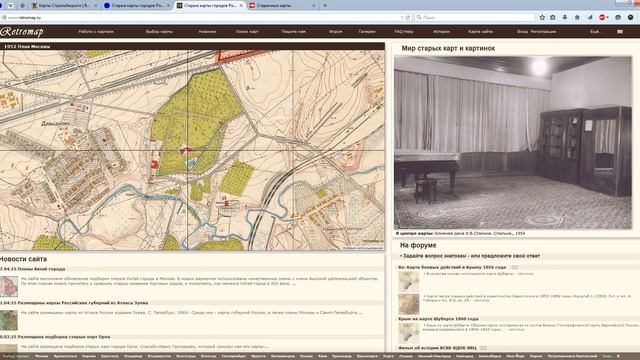The image size is (640, 360).
Task: Expand the address bar history dropdown arrow
Action: click(402, 18)
